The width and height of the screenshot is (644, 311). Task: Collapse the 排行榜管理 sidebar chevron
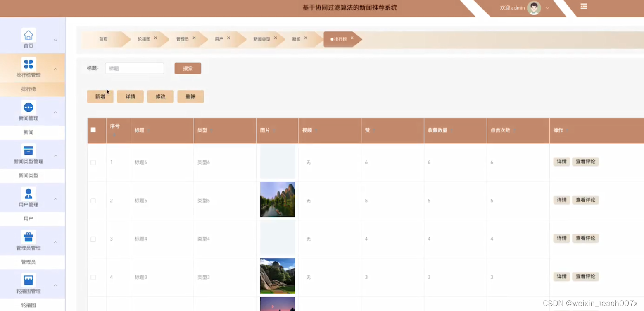55,69
